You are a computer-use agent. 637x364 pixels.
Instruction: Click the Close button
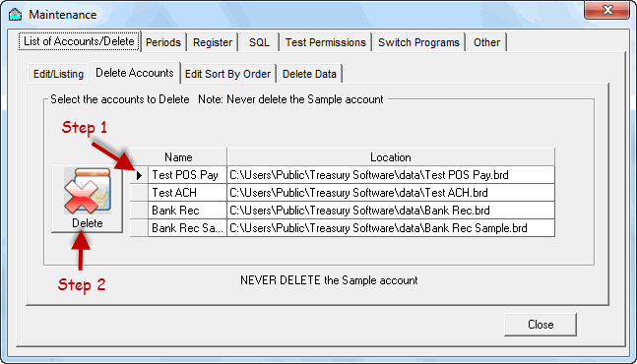[541, 325]
